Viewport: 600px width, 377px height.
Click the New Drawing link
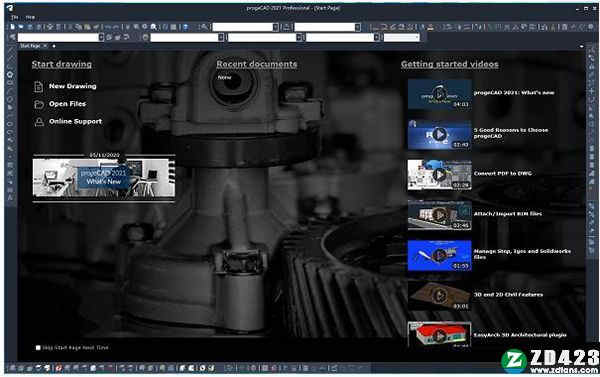[72, 86]
